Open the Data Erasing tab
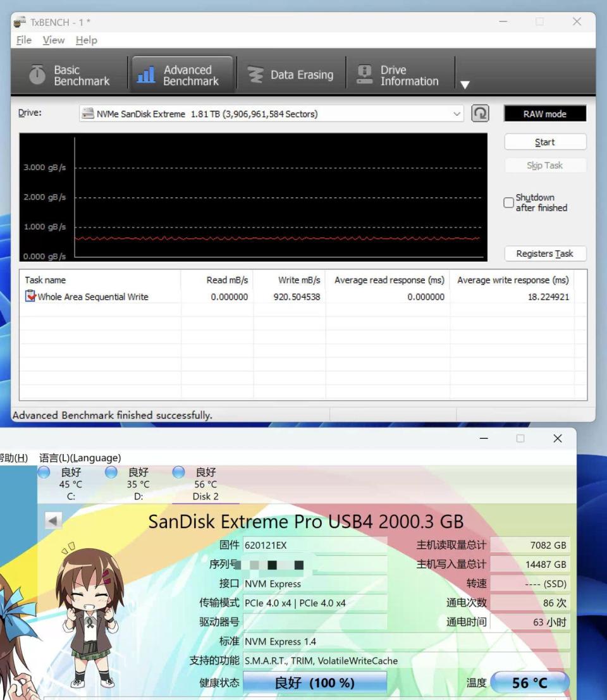The height and width of the screenshot is (700, 607). click(x=291, y=75)
